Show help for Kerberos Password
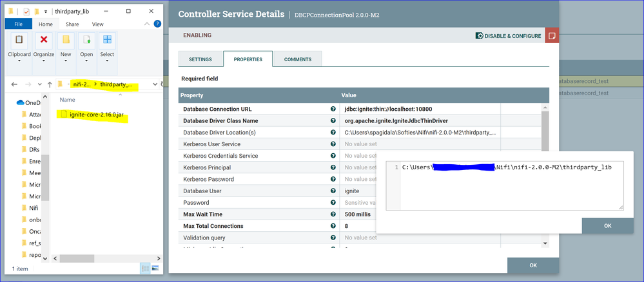Screen dimensions: 644x282 tap(333, 180)
